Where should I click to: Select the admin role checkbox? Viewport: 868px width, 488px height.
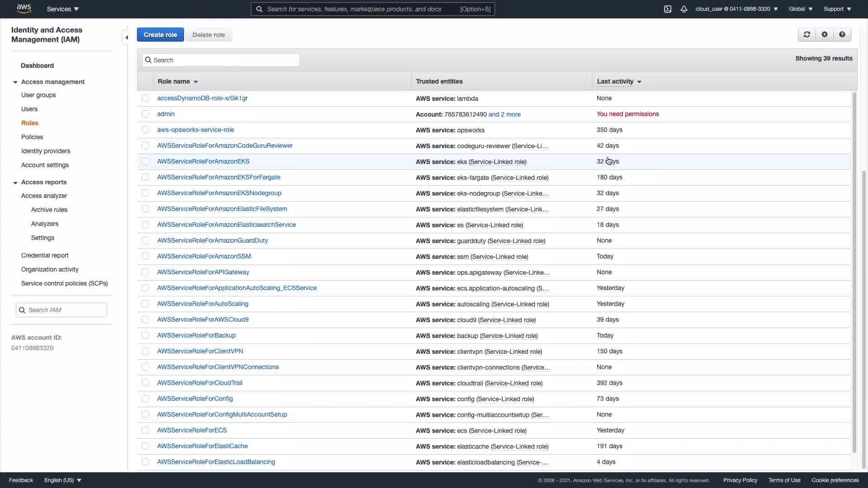145,114
